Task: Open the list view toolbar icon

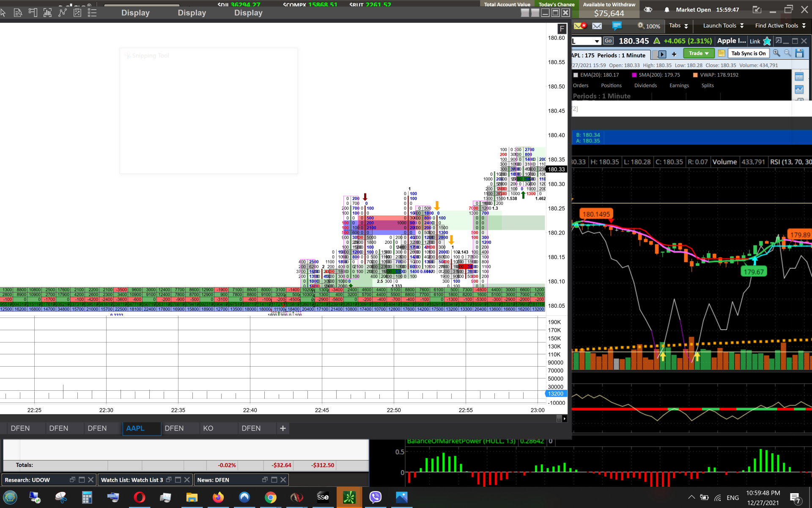Action: point(92,13)
